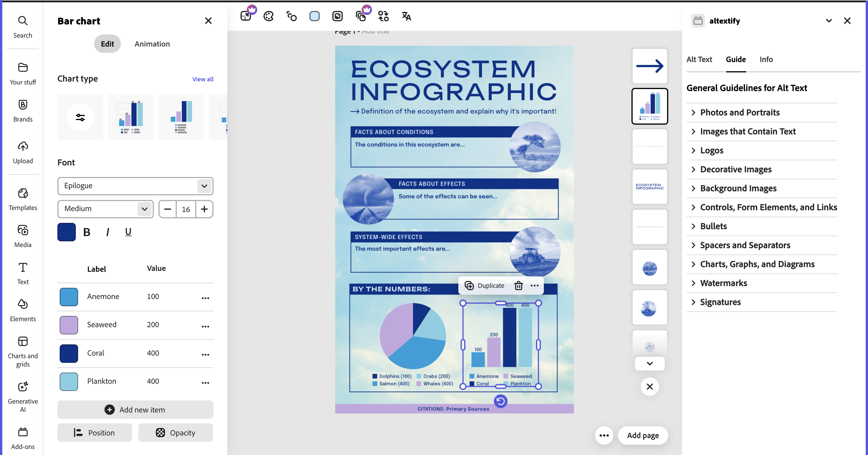Screen dimensions: 868x455
Task: Open the Epilogue font dropdown
Action: tap(135, 186)
